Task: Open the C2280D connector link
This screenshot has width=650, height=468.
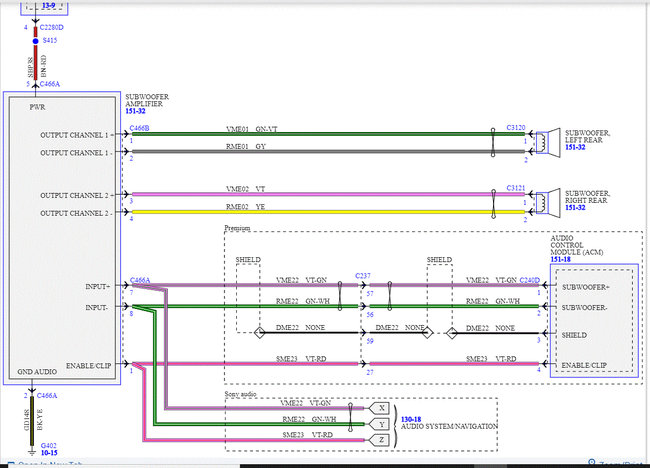Action: click(51, 28)
